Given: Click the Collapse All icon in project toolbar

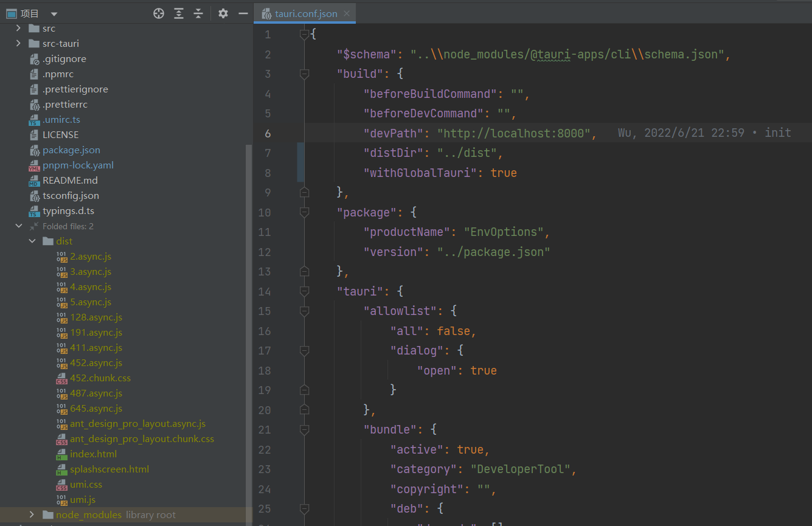Looking at the screenshot, I should [x=198, y=13].
